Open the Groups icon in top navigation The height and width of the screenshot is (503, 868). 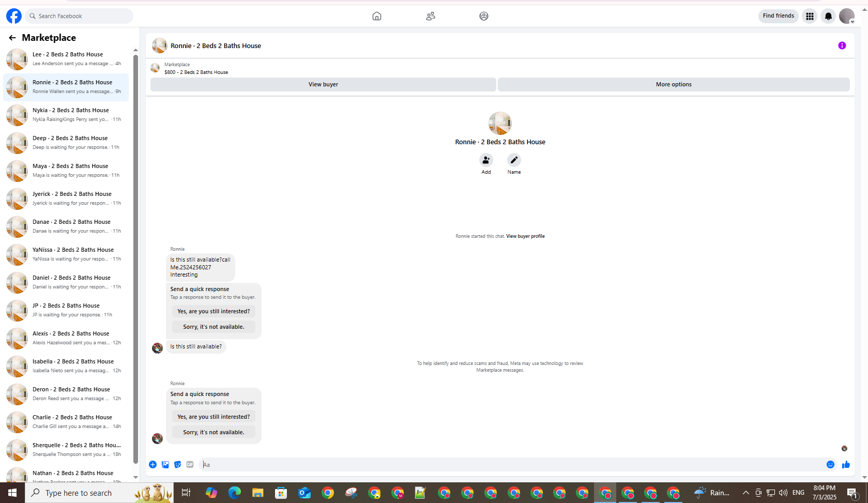click(484, 16)
